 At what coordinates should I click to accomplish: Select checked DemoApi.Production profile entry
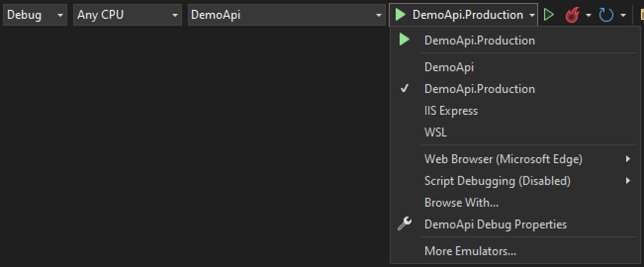[x=515, y=89]
